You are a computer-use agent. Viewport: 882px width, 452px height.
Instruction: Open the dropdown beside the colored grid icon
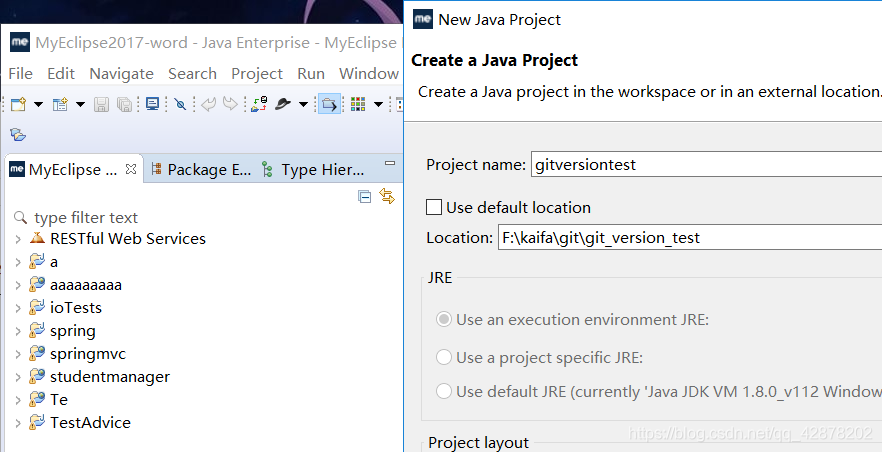pyautogui.click(x=378, y=104)
